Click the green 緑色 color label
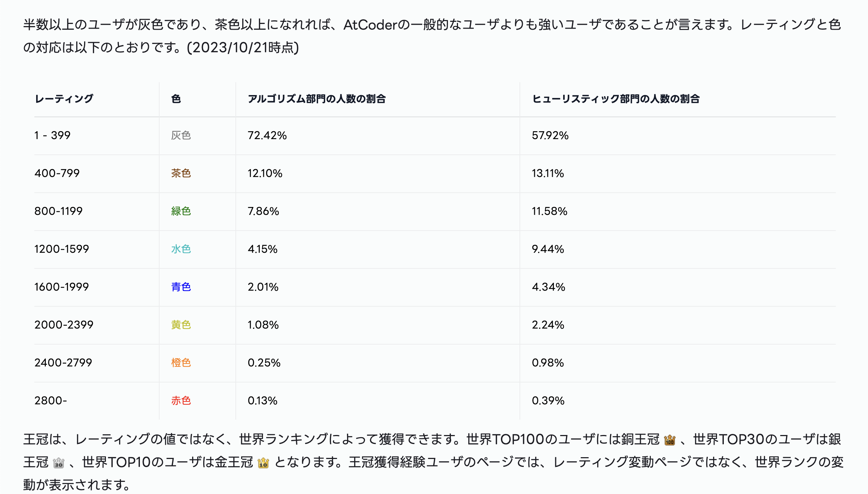 tap(181, 211)
